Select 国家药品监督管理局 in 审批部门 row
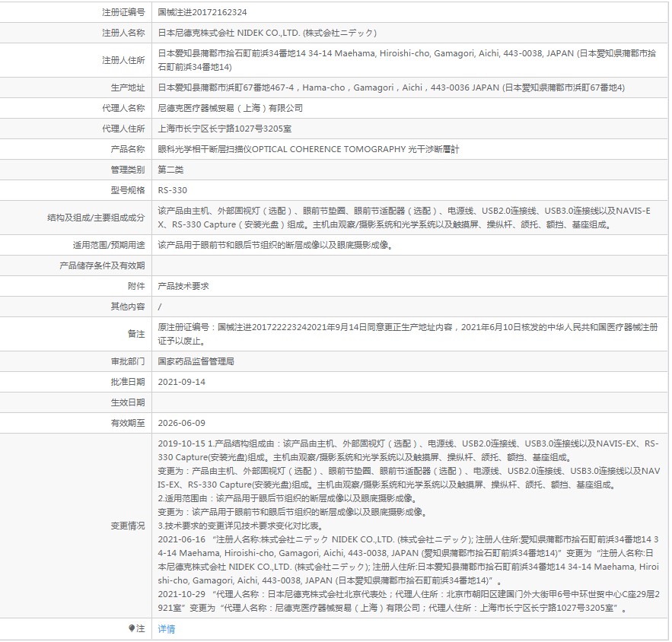 (x=196, y=361)
